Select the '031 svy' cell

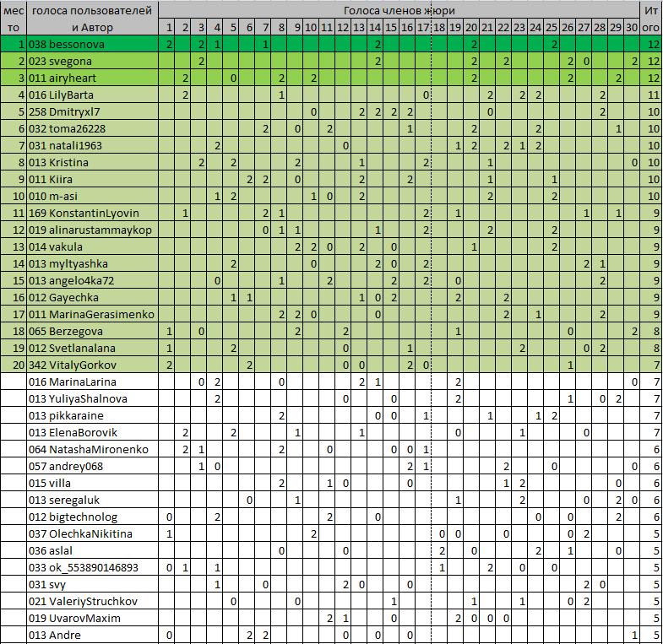[92, 585]
